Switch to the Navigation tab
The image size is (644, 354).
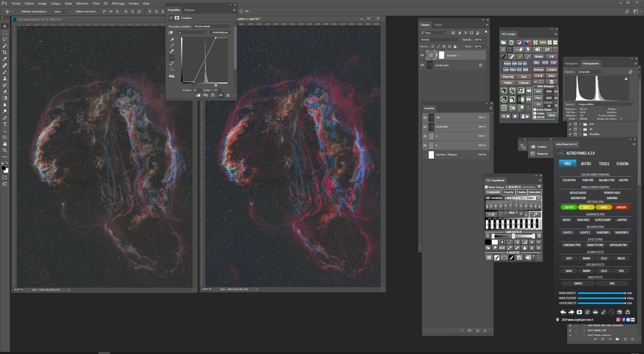[x=571, y=64]
